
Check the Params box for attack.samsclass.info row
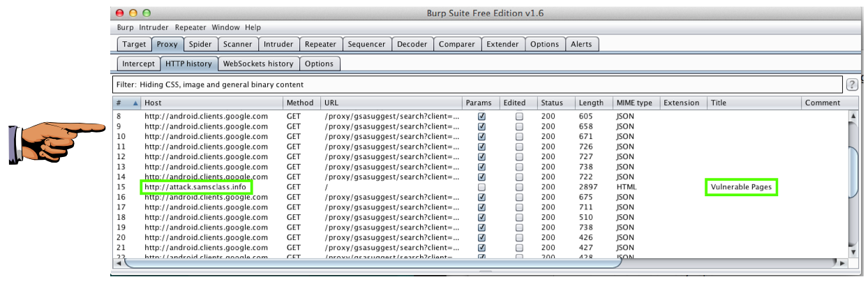pos(481,187)
